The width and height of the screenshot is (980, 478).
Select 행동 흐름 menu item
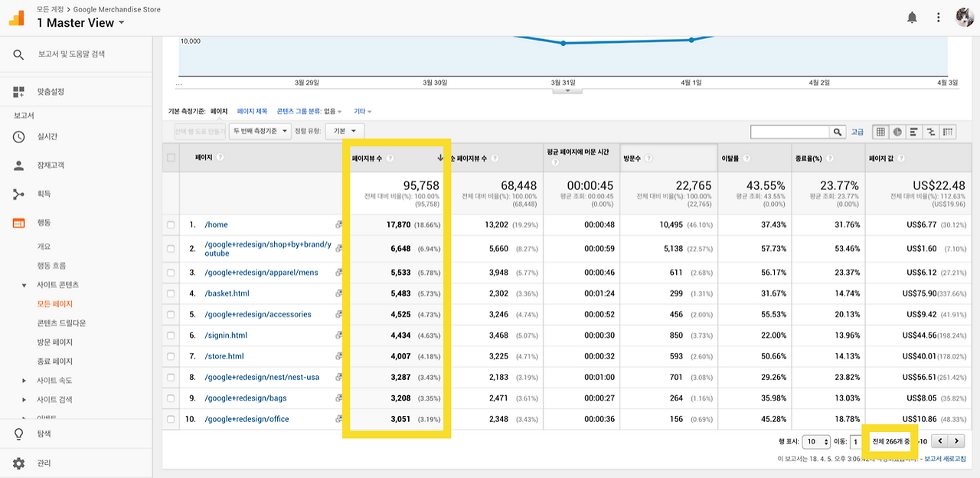pyautogui.click(x=51, y=266)
